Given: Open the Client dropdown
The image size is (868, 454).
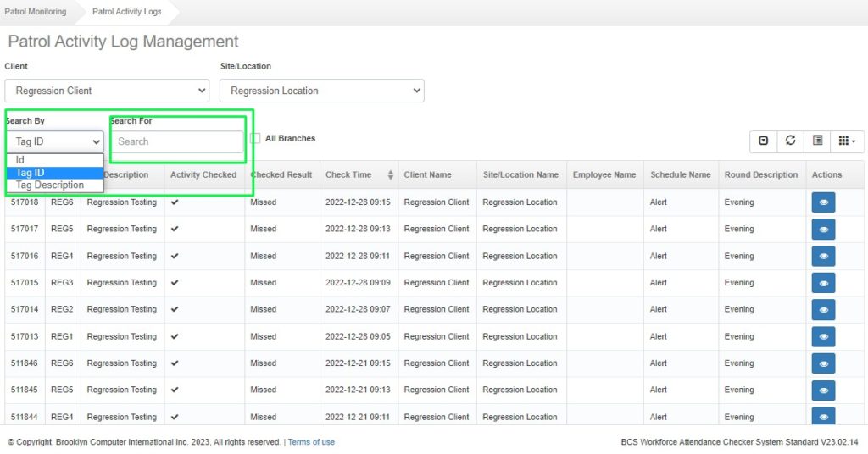Looking at the screenshot, I should 107,91.
